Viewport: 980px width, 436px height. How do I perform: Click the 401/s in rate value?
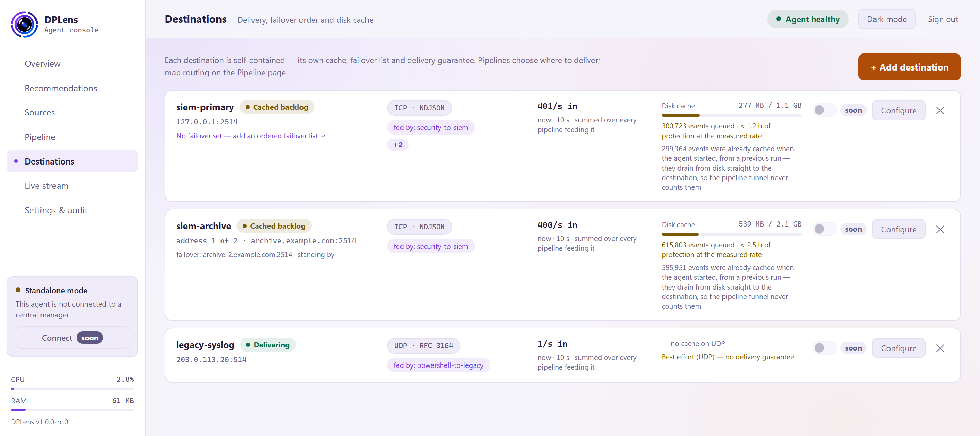click(x=557, y=106)
